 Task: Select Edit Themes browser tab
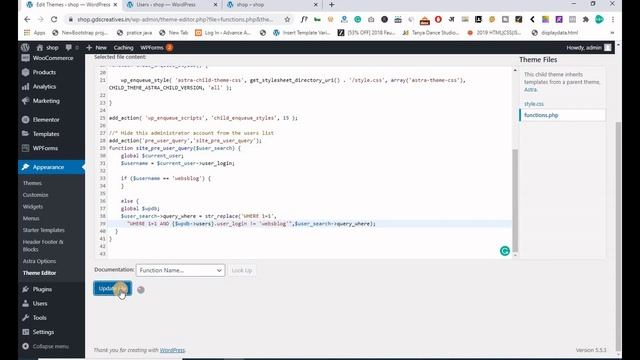point(69,5)
